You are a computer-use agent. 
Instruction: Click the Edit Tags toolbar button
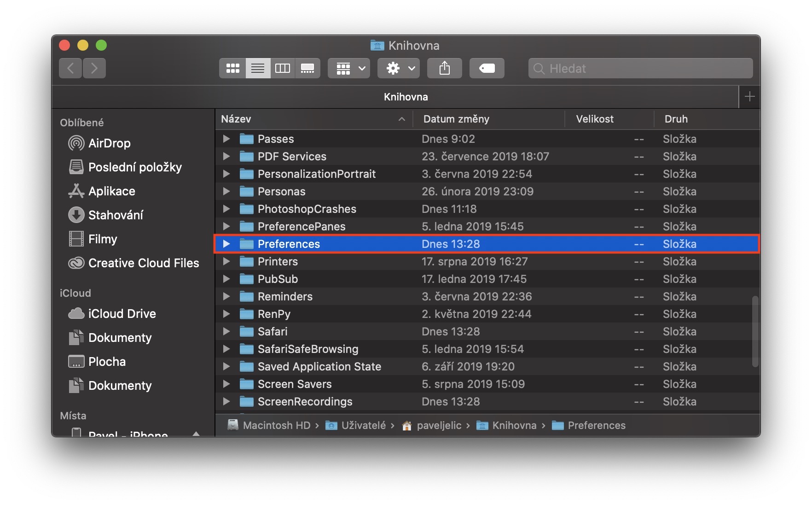(487, 69)
